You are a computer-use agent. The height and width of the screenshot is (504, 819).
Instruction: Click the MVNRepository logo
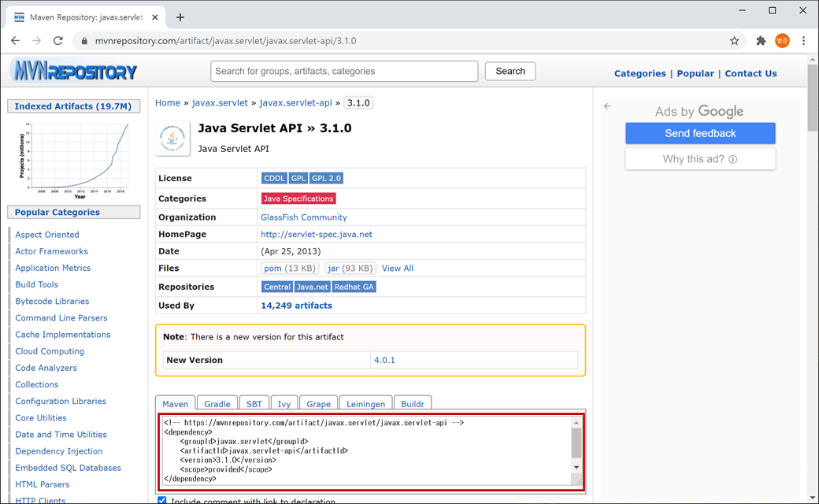[76, 71]
